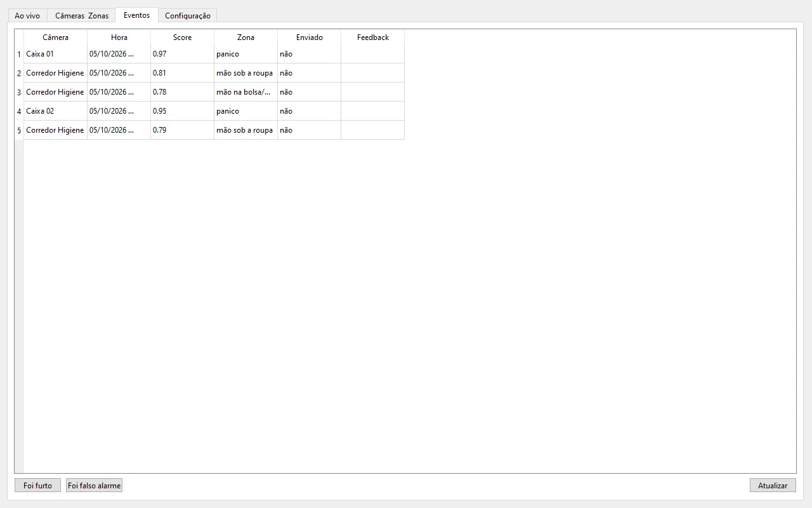Click the Feedback column header
This screenshot has width=812, height=508.
372,37
